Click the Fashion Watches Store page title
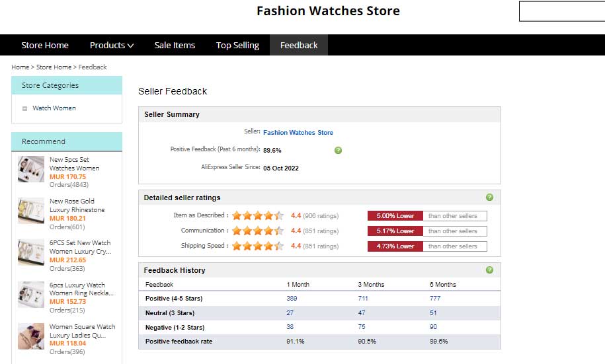This screenshot has height=364, width=605. pyautogui.click(x=328, y=11)
